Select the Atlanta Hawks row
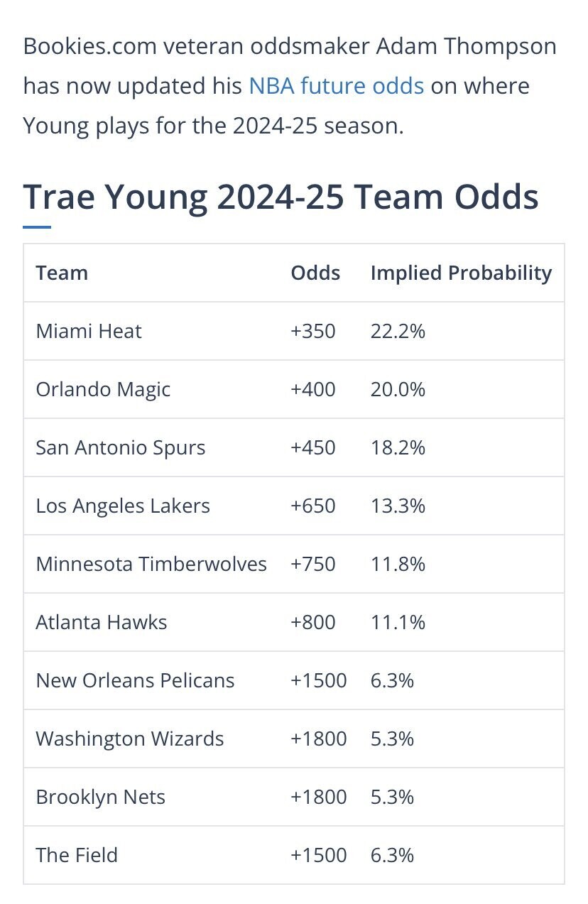The height and width of the screenshot is (904, 588). click(102, 623)
